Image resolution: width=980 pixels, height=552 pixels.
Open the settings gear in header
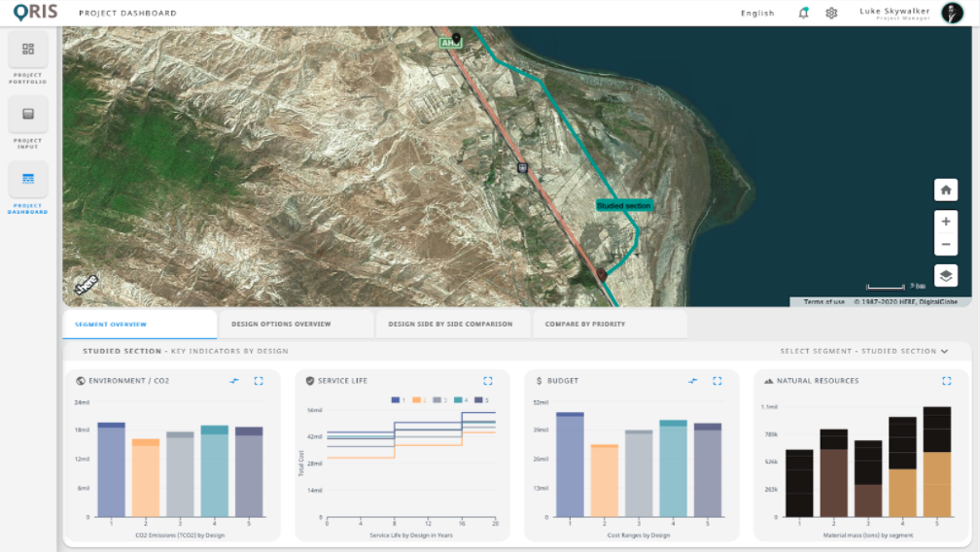pyautogui.click(x=831, y=13)
